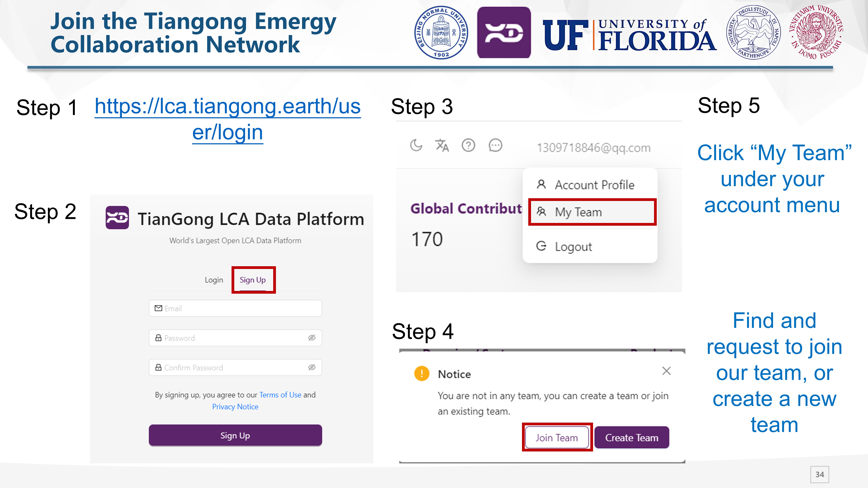Click the University of Florida logo
868x488 pixels.
629,35
